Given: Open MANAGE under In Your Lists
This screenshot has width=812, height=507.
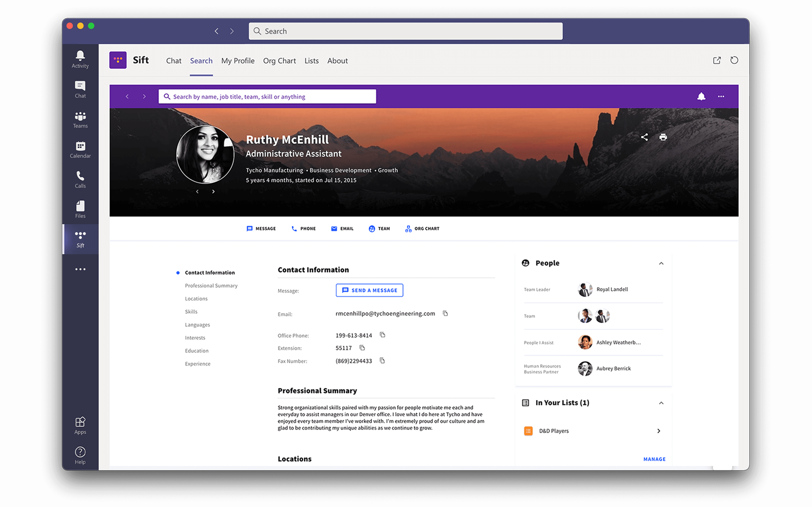Looking at the screenshot, I should click(x=654, y=459).
